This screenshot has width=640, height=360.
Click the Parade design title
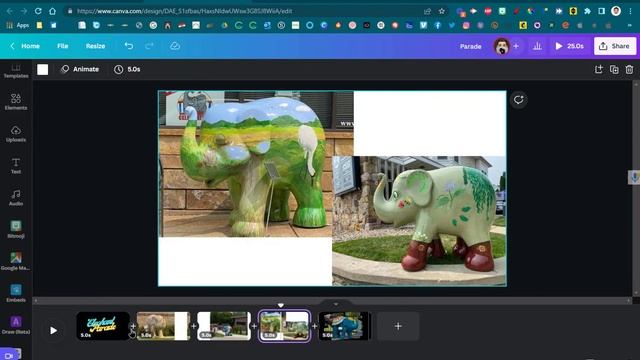pos(470,46)
